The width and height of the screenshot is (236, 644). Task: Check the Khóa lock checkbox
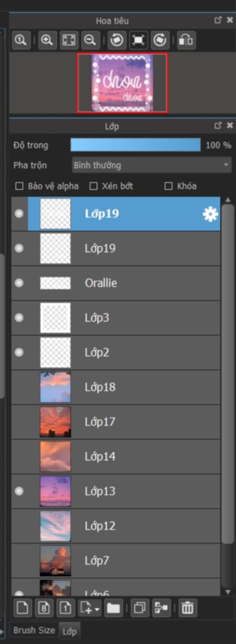coord(168,186)
